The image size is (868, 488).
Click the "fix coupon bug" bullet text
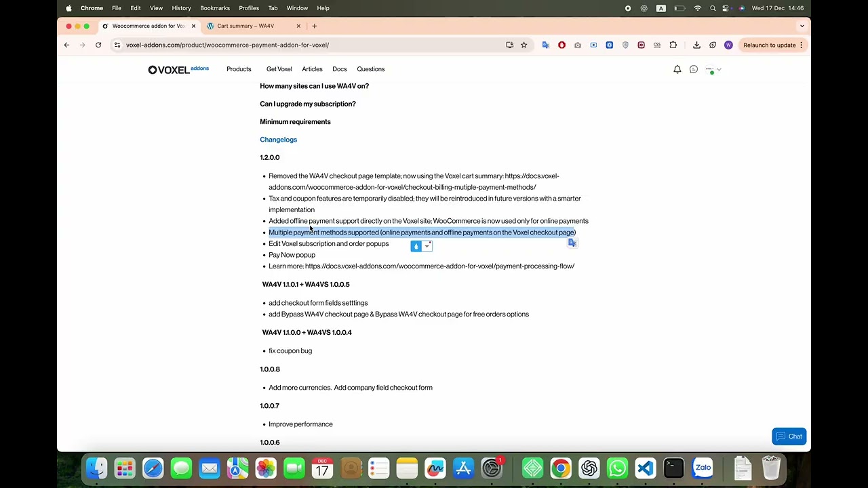click(x=290, y=351)
